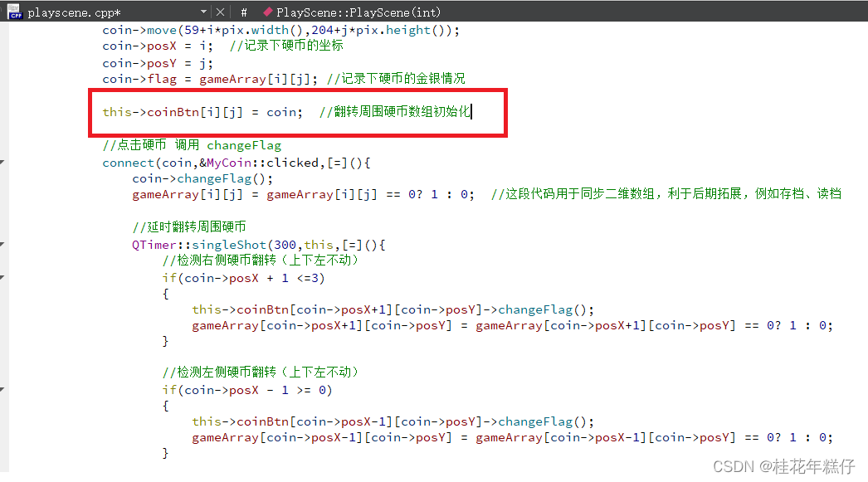This screenshot has height=482, width=868.
Task: Click the coin->changeFlag(); line
Action: (x=202, y=178)
